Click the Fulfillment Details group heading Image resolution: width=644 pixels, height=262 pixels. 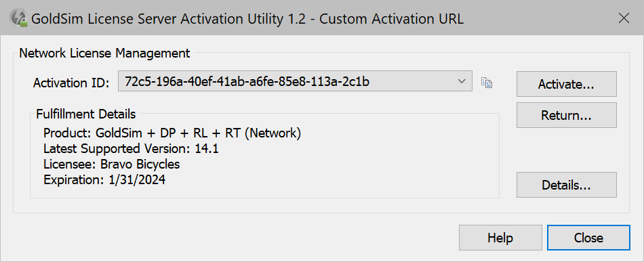[x=86, y=113]
